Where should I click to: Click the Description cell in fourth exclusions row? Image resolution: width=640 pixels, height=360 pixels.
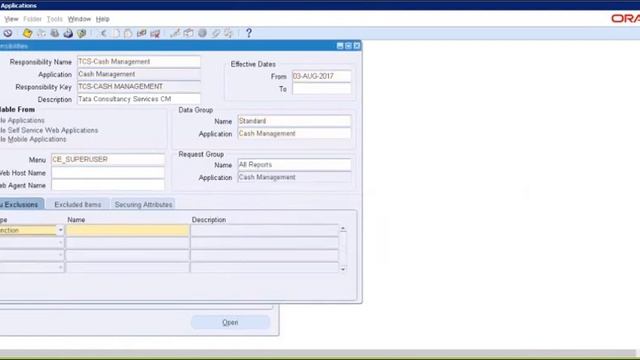(264, 268)
